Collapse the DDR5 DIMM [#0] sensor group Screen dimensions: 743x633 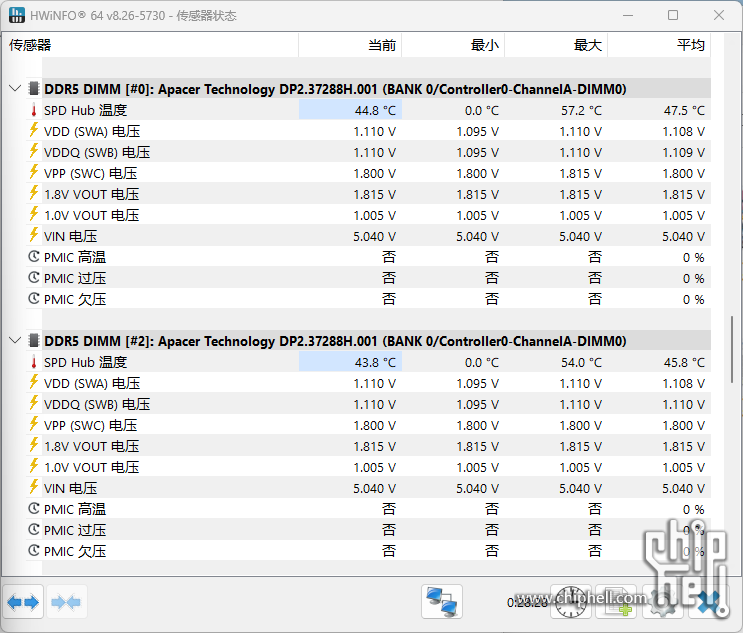15,89
